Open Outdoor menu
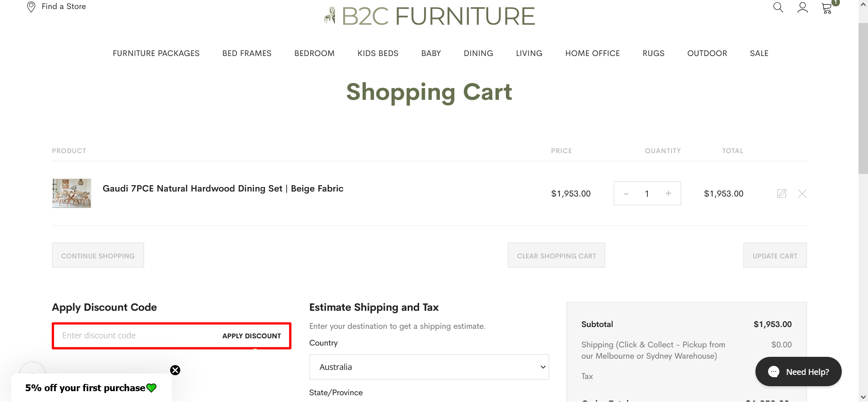This screenshot has height=402, width=868. tap(708, 53)
